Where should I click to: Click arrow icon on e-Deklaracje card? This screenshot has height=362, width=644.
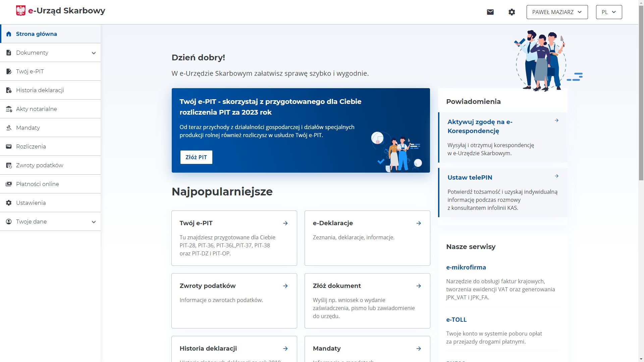tap(419, 223)
